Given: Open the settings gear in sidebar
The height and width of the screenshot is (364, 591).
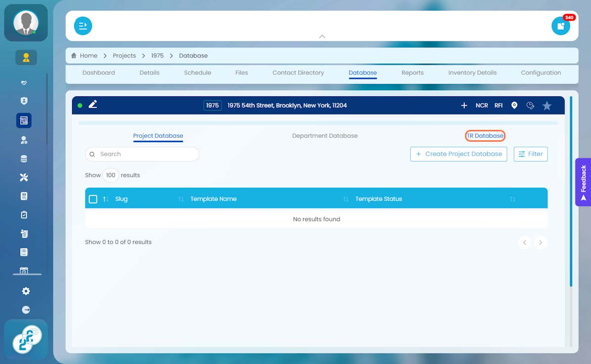Looking at the screenshot, I should (x=26, y=291).
